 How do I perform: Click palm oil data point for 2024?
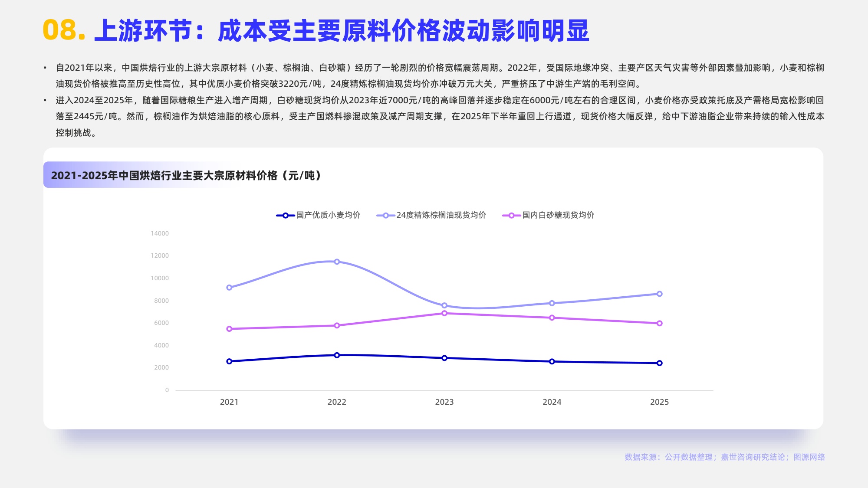click(552, 303)
